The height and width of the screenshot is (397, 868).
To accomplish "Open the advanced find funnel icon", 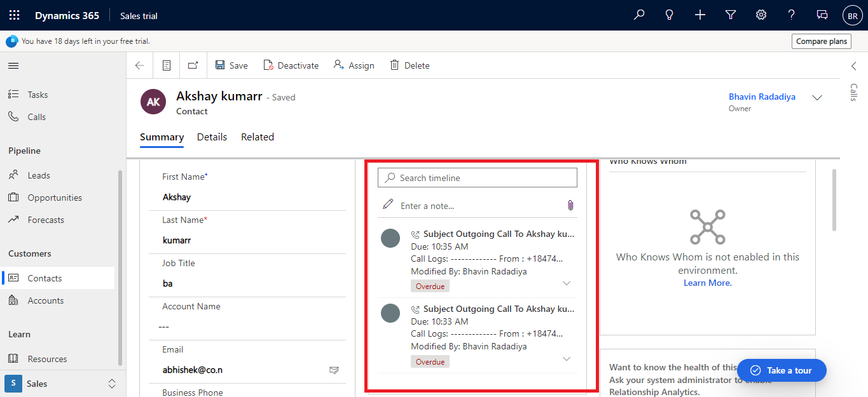I will click(731, 15).
